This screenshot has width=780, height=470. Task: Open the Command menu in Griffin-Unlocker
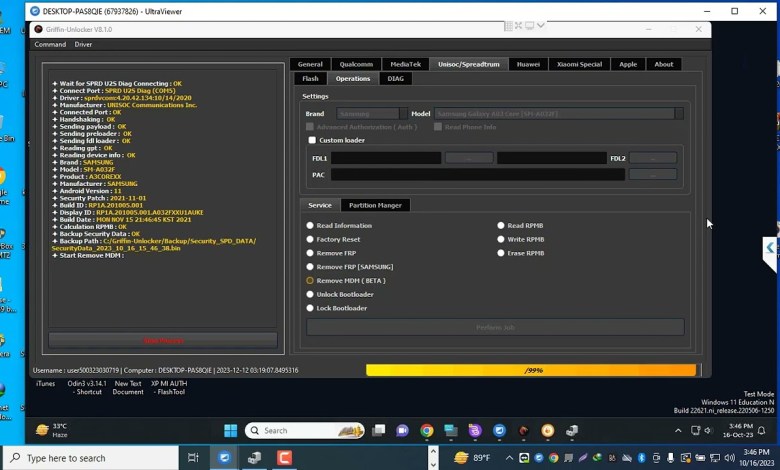click(x=50, y=44)
